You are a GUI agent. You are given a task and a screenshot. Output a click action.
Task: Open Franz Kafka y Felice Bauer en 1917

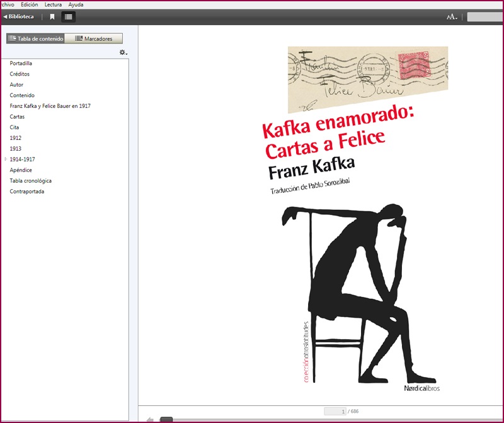50,106
